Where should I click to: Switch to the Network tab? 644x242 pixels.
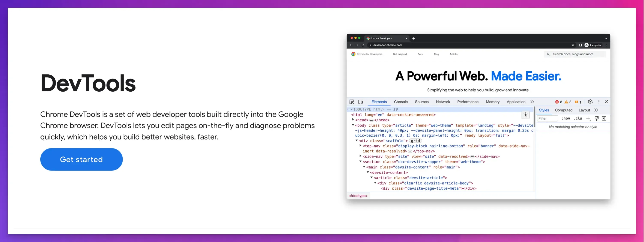click(x=443, y=102)
